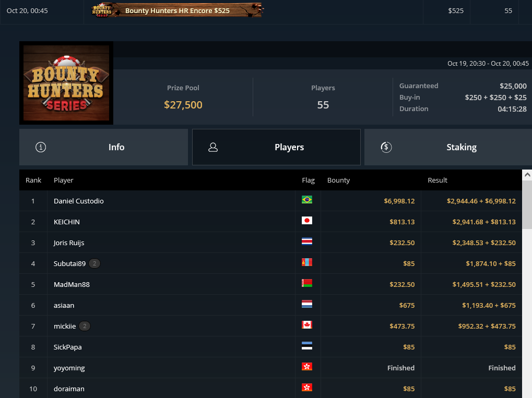The height and width of the screenshot is (398, 532).
Task: Click the Staking dollar icon
Action: click(386, 147)
